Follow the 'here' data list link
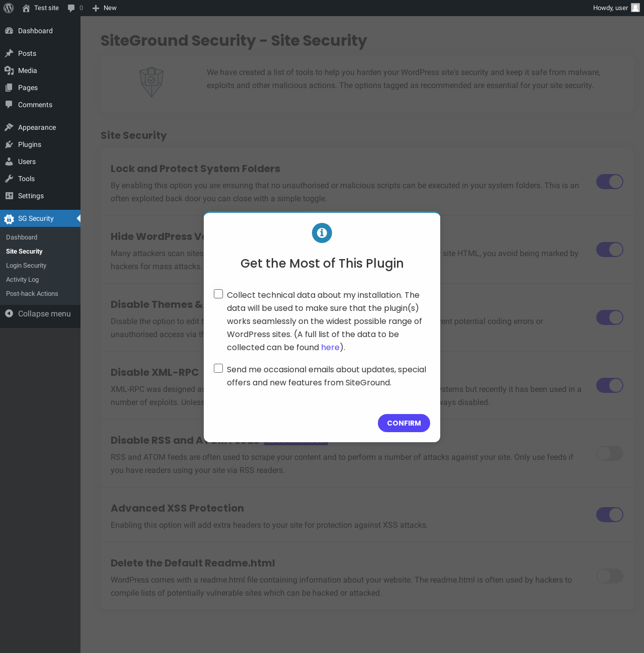 point(330,347)
